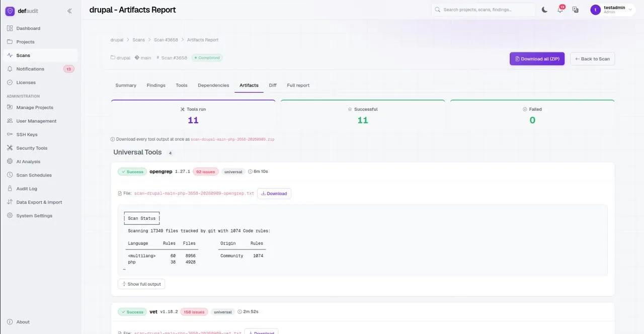Click Scan Schedules clock icon

pos(10,175)
